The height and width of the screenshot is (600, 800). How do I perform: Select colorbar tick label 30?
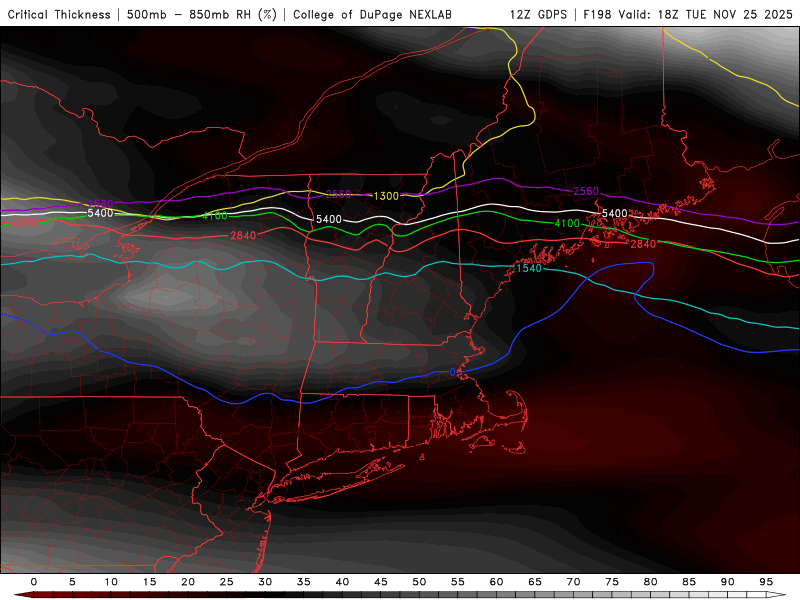click(x=265, y=582)
